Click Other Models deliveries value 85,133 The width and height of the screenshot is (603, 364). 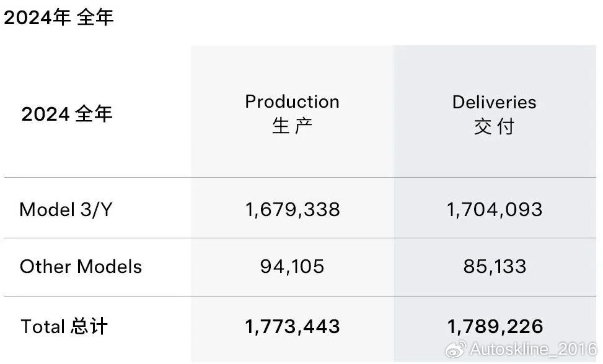tap(495, 266)
